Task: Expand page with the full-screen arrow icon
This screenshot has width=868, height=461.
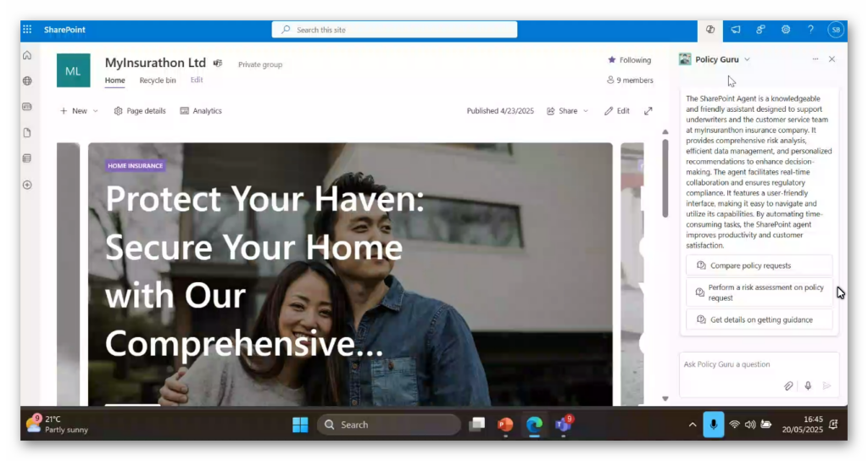Action: coord(648,111)
